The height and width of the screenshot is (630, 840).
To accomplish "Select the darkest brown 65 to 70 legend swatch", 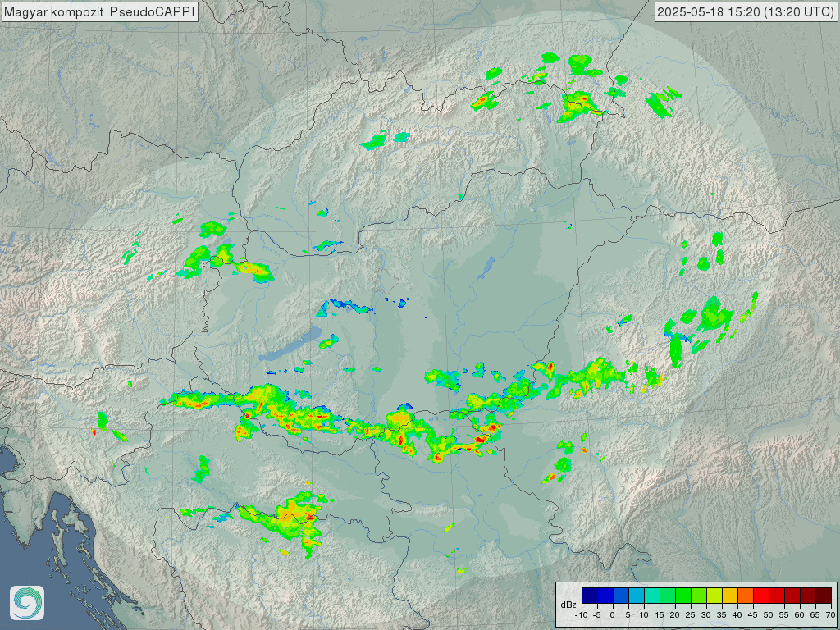I will coord(824,596).
